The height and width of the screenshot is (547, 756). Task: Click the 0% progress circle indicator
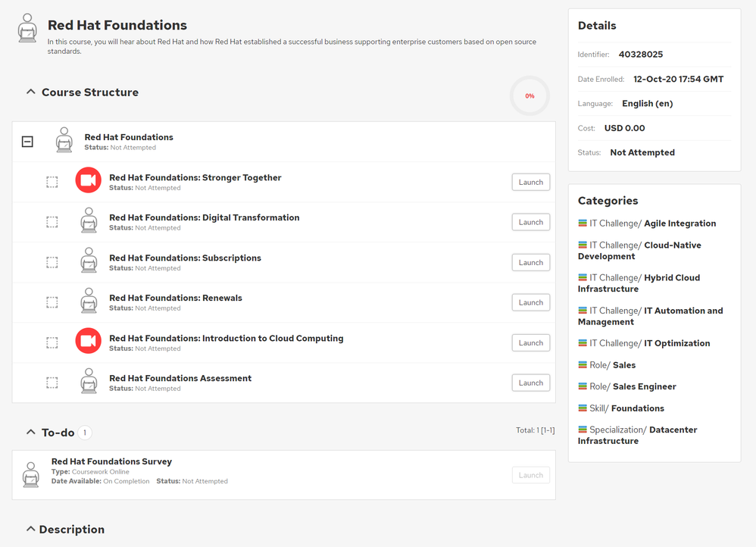tap(530, 96)
